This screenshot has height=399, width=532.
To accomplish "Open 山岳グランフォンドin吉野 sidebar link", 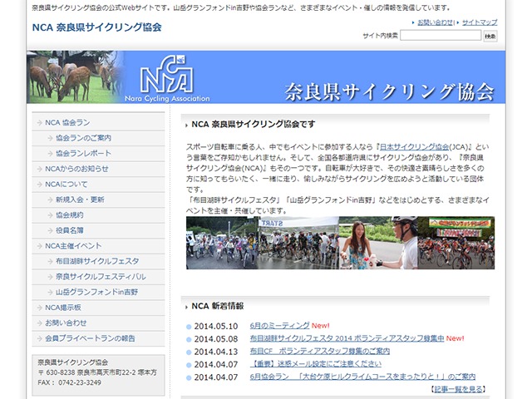I will (x=98, y=292).
